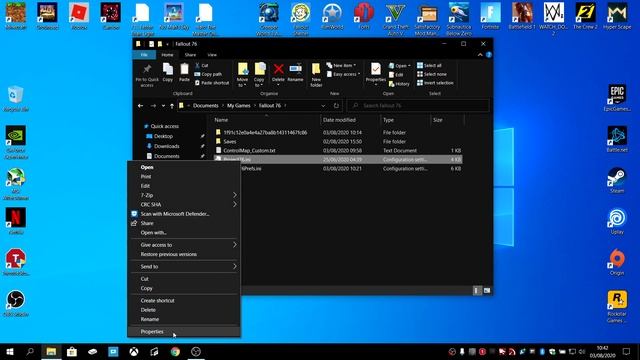The height and width of the screenshot is (360, 640).
Task: Click Select all in the ribbon
Action: [429, 65]
